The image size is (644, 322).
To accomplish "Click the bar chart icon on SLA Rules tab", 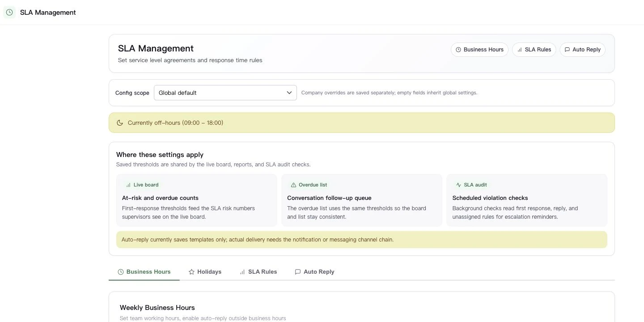I will [x=242, y=272].
